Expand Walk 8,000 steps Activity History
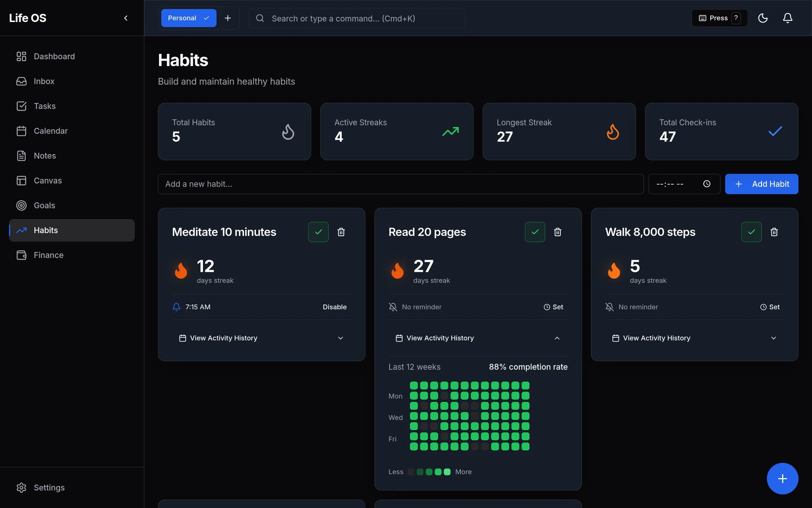Image resolution: width=812 pixels, height=508 pixels. tap(695, 338)
